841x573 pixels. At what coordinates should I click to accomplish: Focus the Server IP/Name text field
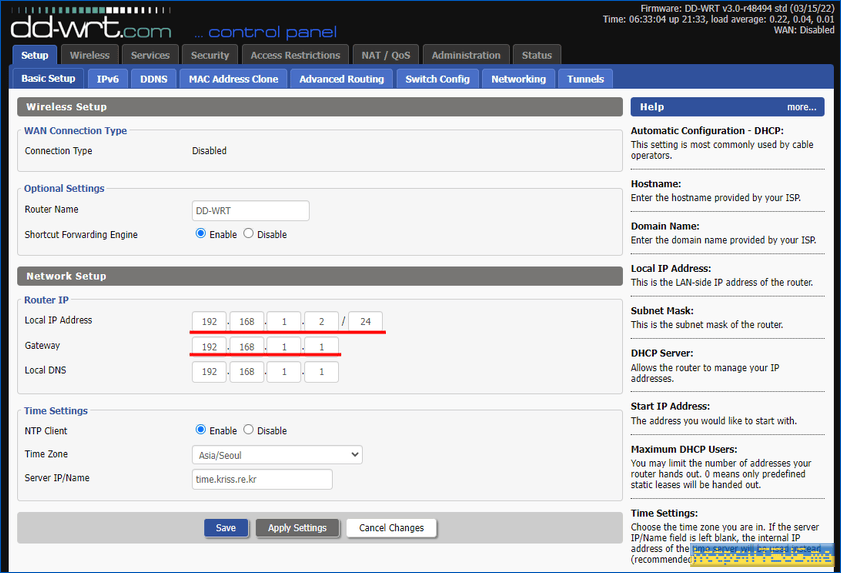pyautogui.click(x=262, y=479)
